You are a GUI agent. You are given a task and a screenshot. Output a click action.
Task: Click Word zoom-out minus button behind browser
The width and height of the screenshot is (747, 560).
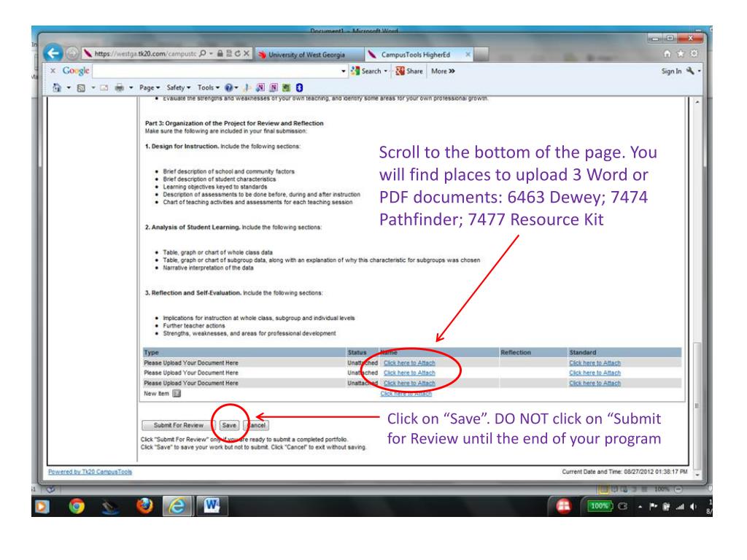coord(678,489)
